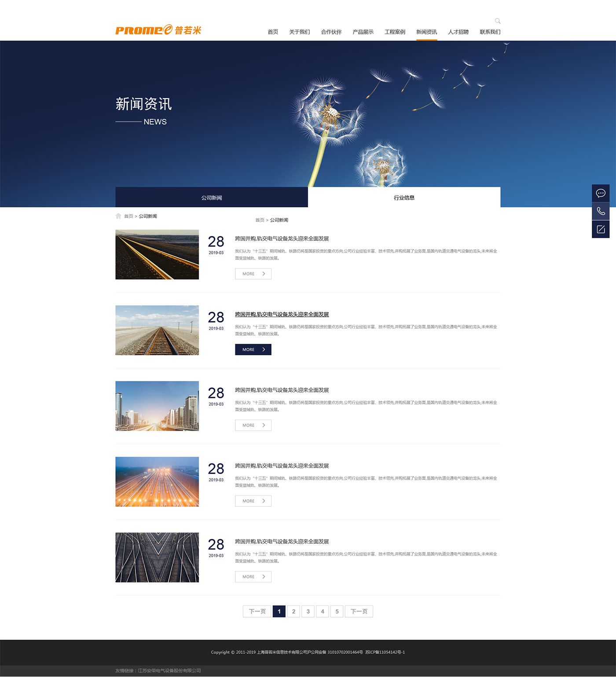Screen dimensions: 616x678
Task: Click the phone icon on right sidebar
Action: 600,211
